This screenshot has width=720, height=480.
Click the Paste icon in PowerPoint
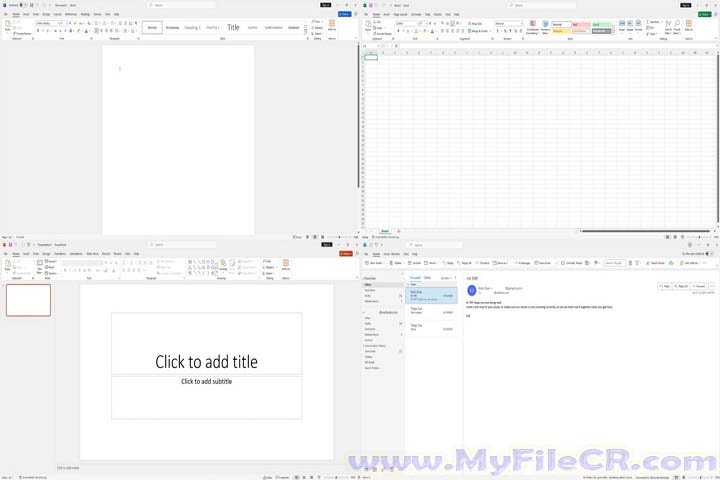(x=8, y=265)
